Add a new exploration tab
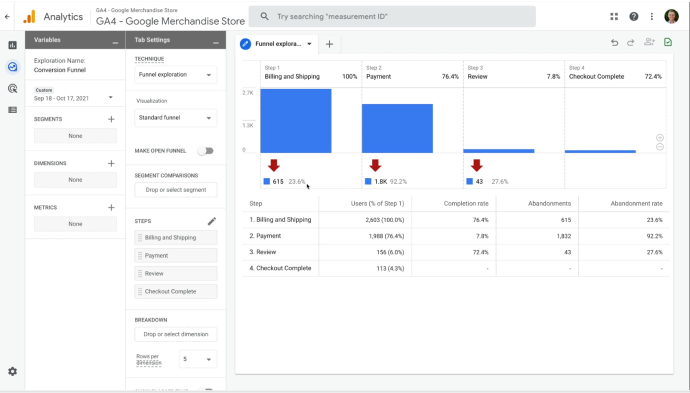This screenshot has height=393, width=690. coord(329,44)
